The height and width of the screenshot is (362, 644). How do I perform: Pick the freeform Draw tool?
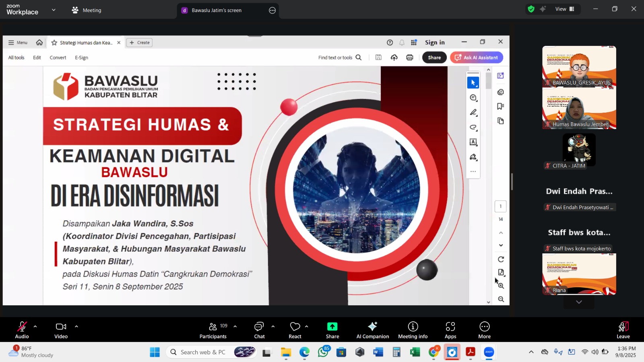click(473, 127)
